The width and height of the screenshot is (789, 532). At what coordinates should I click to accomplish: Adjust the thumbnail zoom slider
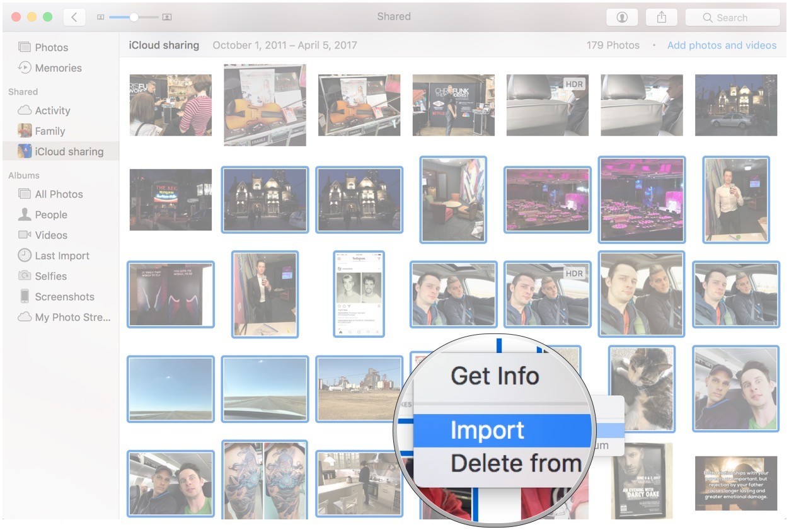[x=133, y=18]
